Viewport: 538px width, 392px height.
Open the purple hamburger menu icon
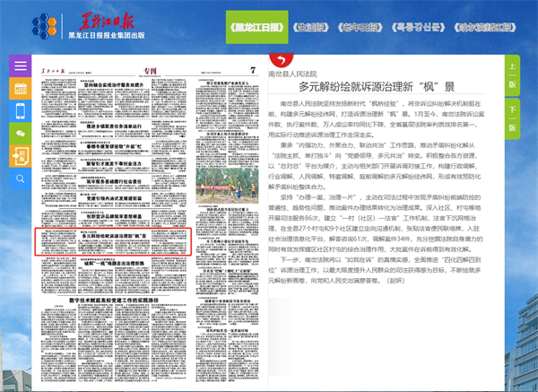tap(21, 66)
